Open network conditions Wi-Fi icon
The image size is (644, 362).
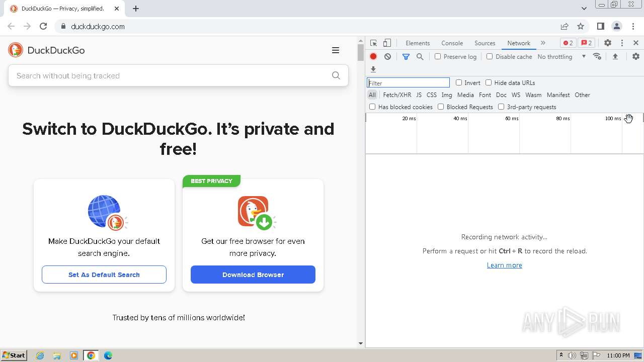click(x=597, y=57)
